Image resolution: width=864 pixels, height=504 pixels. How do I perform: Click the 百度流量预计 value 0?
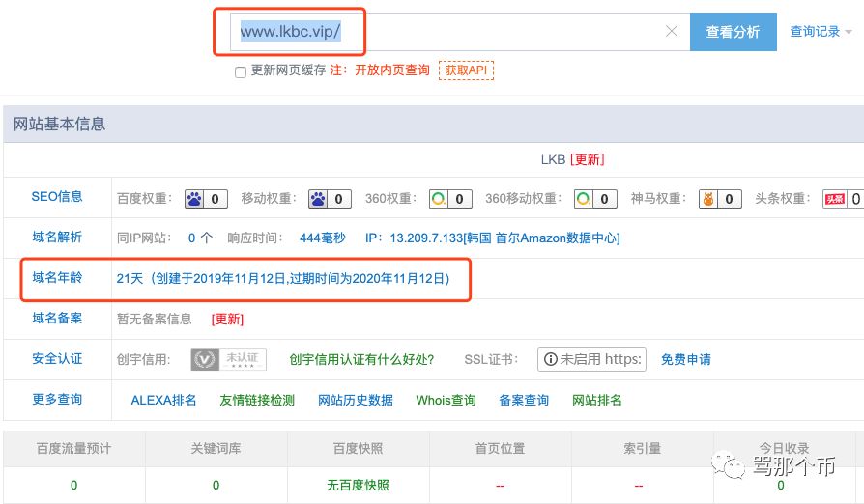coord(73,486)
